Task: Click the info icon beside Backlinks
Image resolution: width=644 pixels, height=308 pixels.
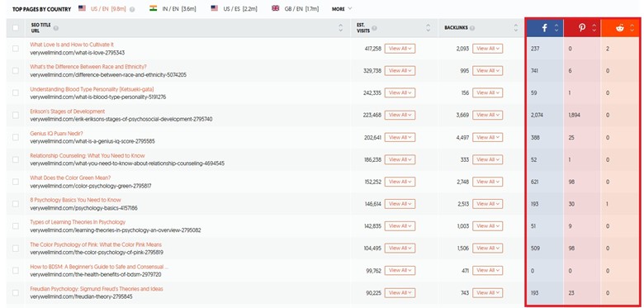Action: [x=472, y=28]
